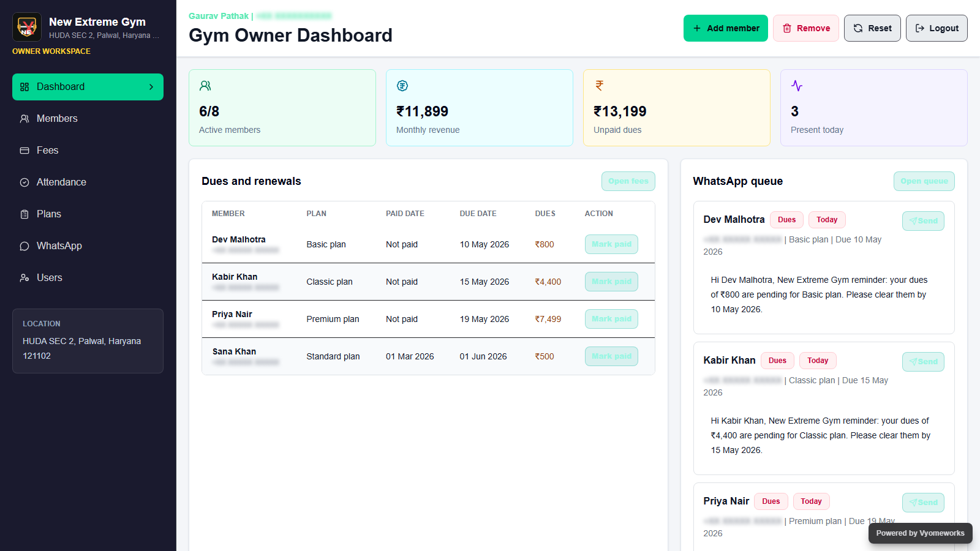980x551 pixels.
Task: Click the Open queue button
Action: (x=924, y=181)
